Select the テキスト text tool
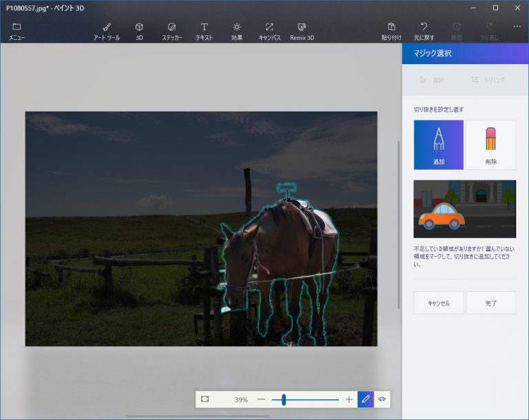529x420 pixels. 204,32
